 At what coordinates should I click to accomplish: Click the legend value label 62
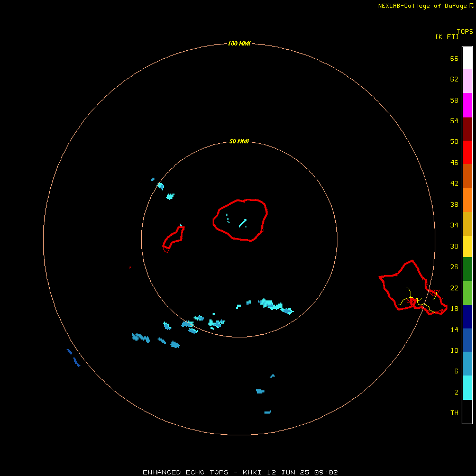(454, 79)
